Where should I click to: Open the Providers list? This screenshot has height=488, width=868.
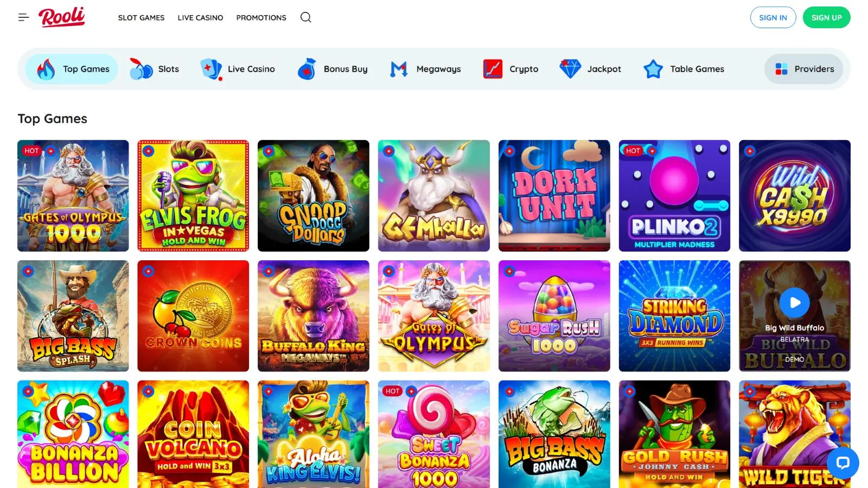(x=804, y=69)
